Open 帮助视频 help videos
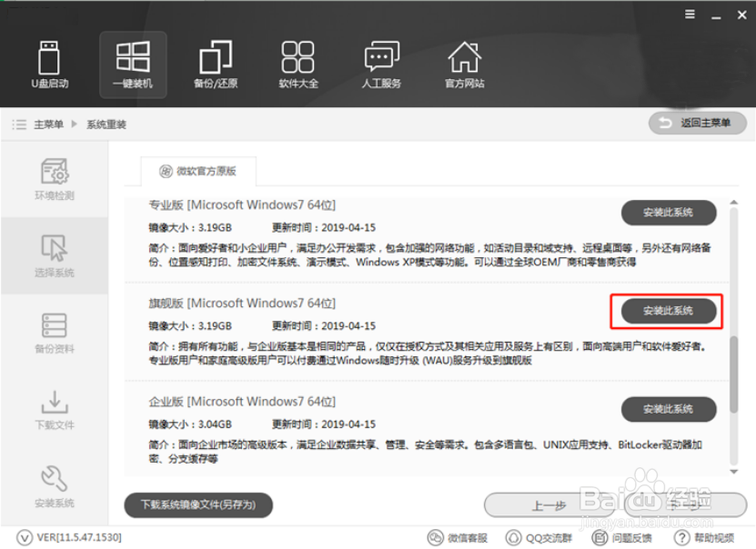Viewport: 756px width, 549px height. [x=704, y=537]
